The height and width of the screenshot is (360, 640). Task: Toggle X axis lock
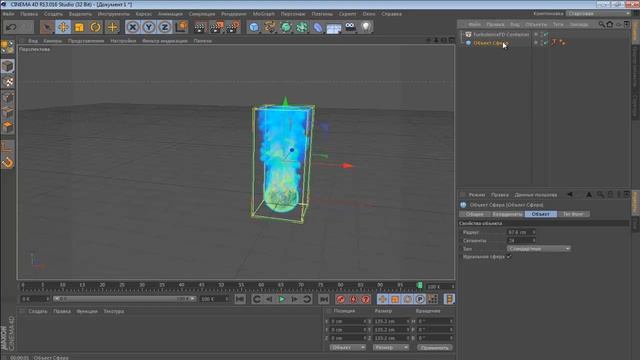click(x=133, y=27)
